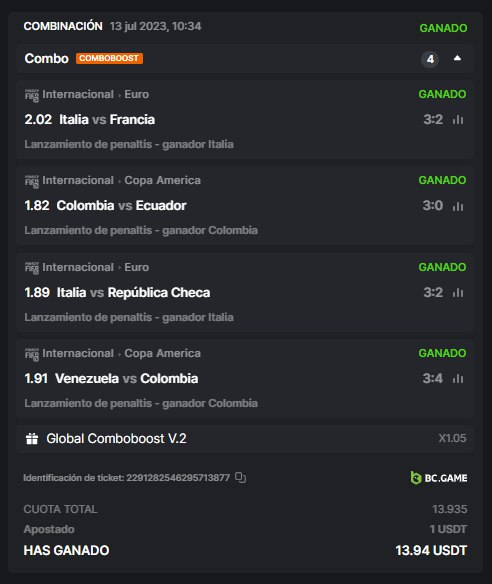Click the Global Comboboost gift icon
This screenshot has width=492, height=584.
tap(32, 438)
